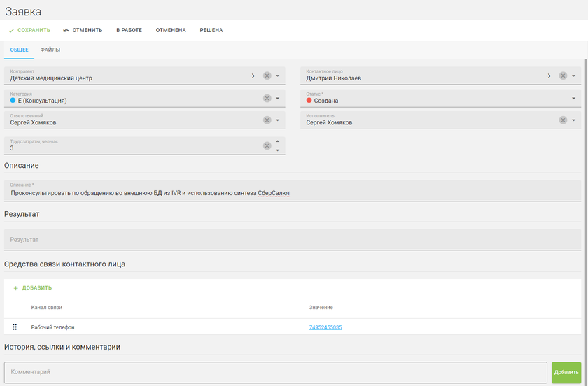Click into the Комментарий input field
588x386 pixels.
click(275, 372)
